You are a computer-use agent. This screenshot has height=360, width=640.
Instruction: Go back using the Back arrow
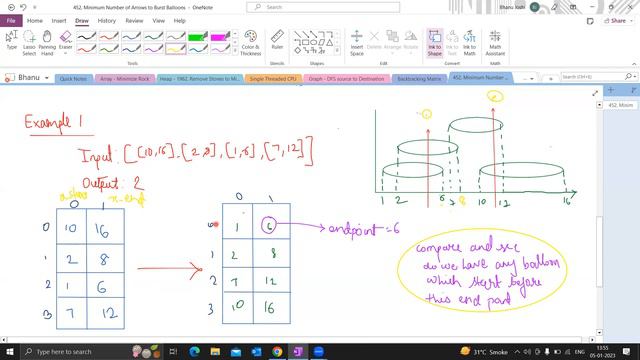11,7
